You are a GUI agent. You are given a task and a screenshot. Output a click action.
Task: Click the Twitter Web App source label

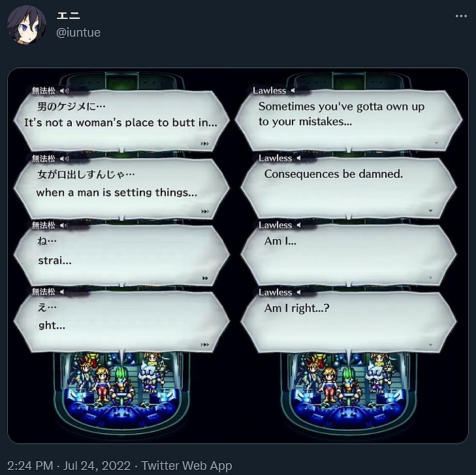[187, 466]
